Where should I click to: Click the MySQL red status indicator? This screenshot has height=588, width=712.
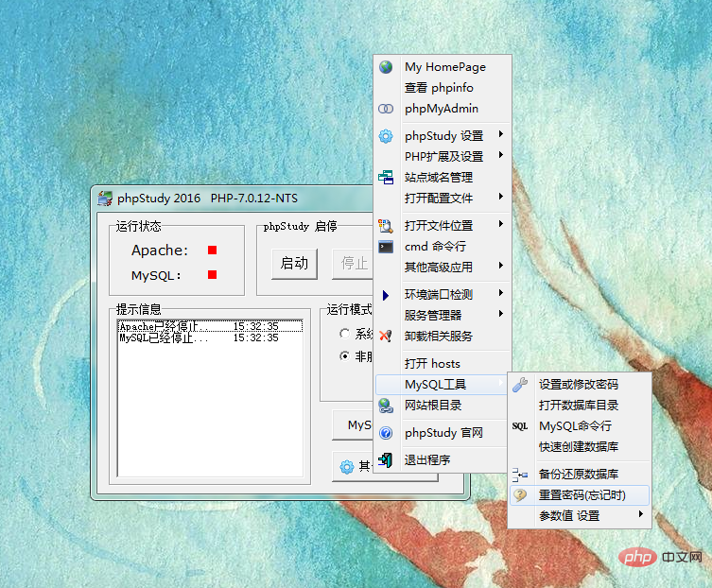tap(212, 275)
